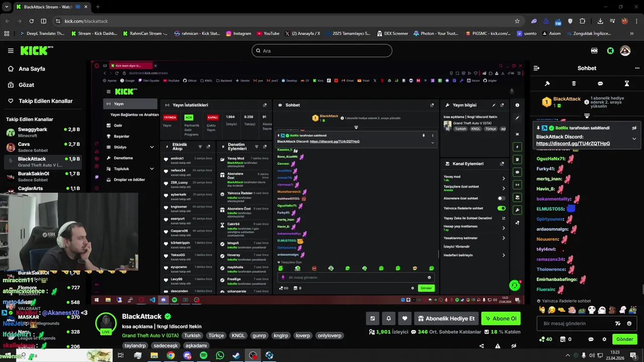Open browser tab search dropdown

tap(7, 7)
